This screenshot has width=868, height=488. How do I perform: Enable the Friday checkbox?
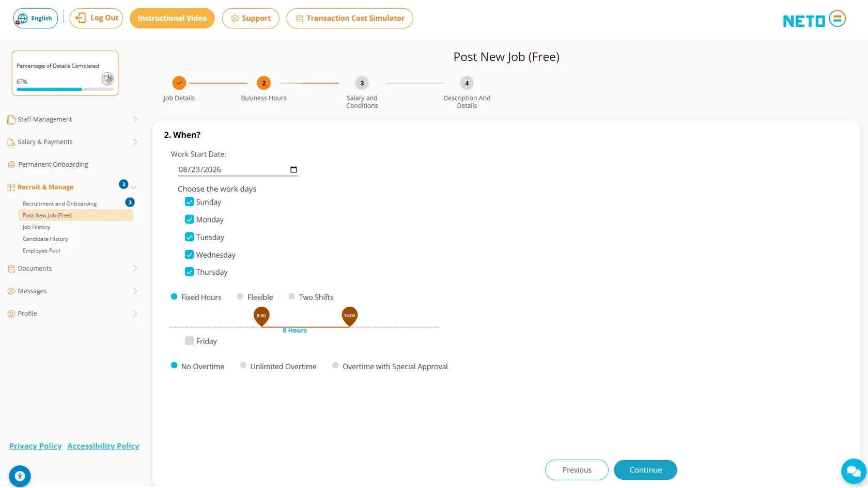(x=189, y=341)
